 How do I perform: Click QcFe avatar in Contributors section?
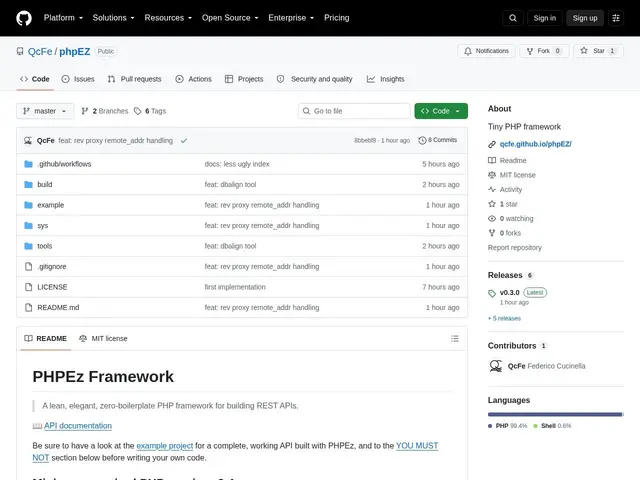(x=496, y=366)
